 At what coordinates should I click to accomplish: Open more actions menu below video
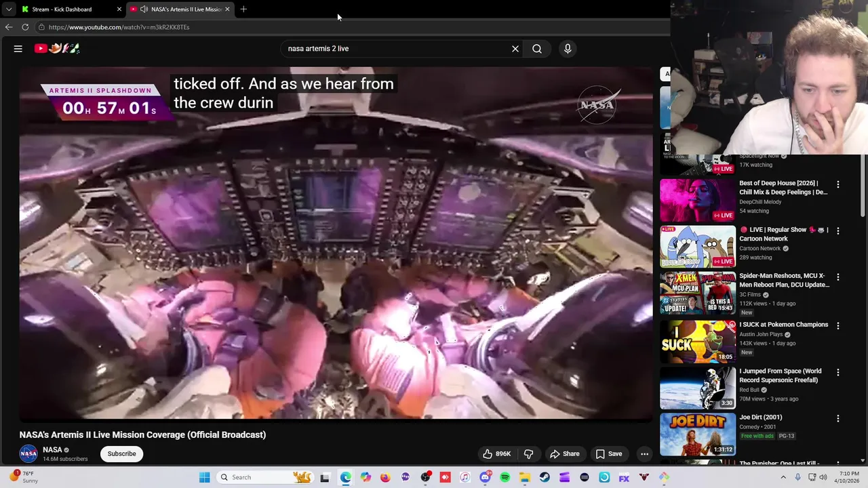pyautogui.click(x=645, y=454)
